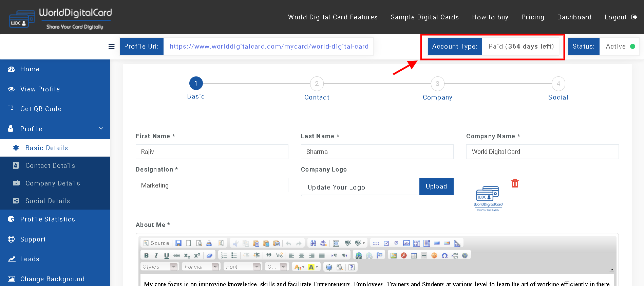Apply Subscript formatting in editor
Viewport: 644px width, 286px height.
[x=187, y=255]
